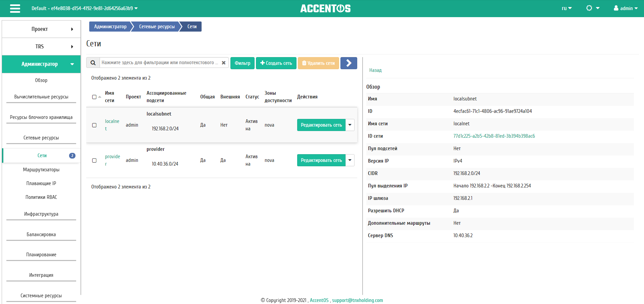Open Политики RBAC in the sidebar
This screenshot has height=304, width=644.
click(41, 197)
